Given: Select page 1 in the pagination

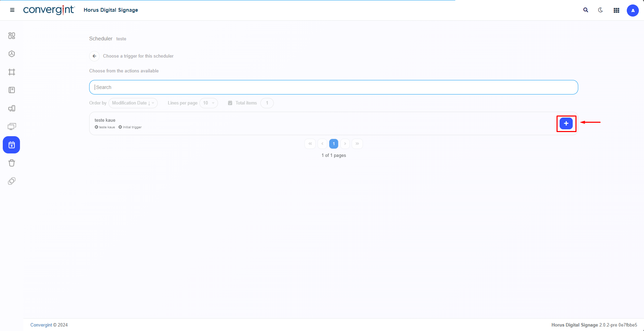Looking at the screenshot, I should 333,144.
